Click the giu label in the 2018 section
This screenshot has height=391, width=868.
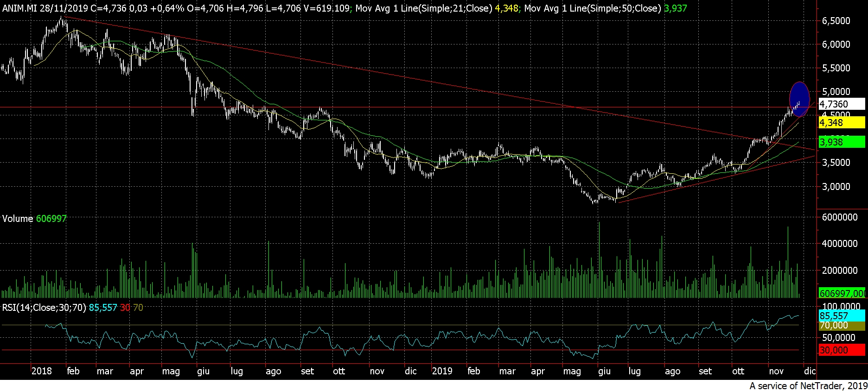(x=204, y=371)
